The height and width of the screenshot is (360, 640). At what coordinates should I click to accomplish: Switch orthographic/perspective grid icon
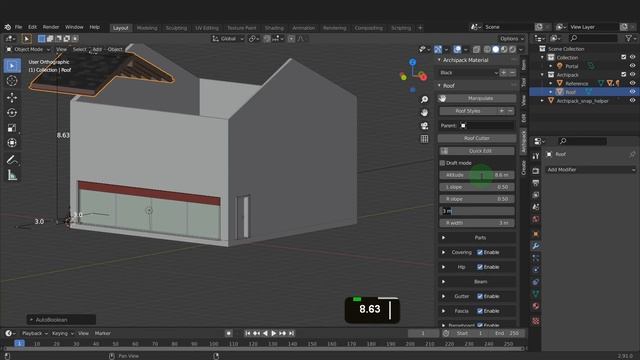click(x=424, y=139)
